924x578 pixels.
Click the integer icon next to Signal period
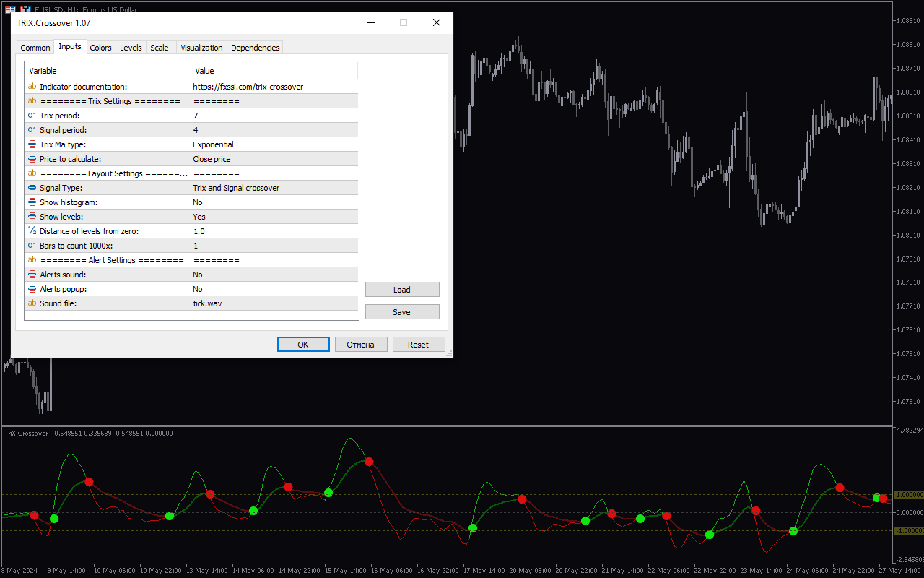[32, 130]
